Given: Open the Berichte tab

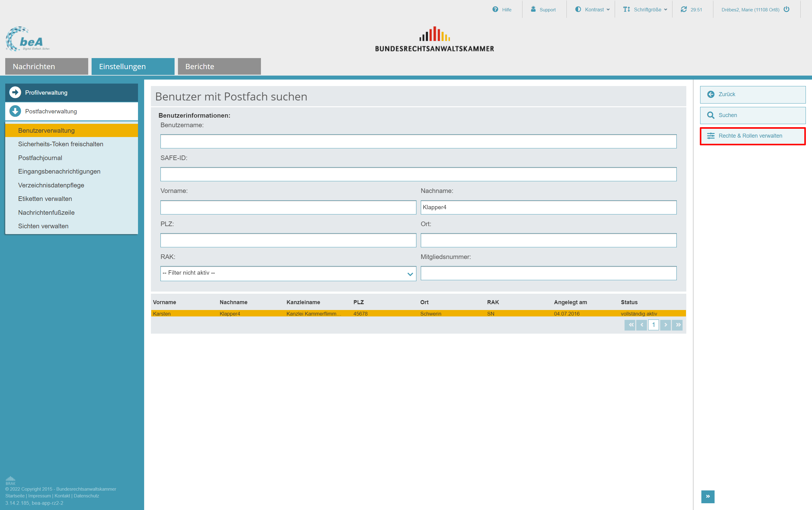Looking at the screenshot, I should coord(219,66).
